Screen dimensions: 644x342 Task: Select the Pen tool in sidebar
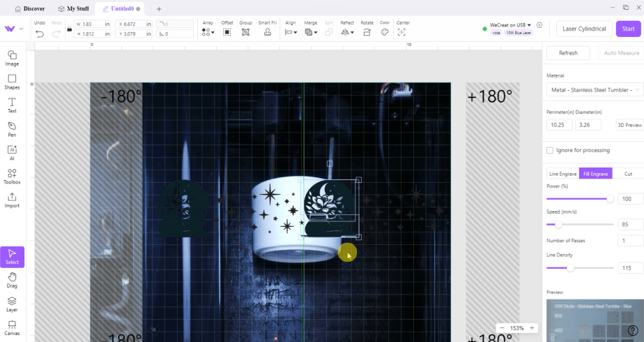(12, 129)
